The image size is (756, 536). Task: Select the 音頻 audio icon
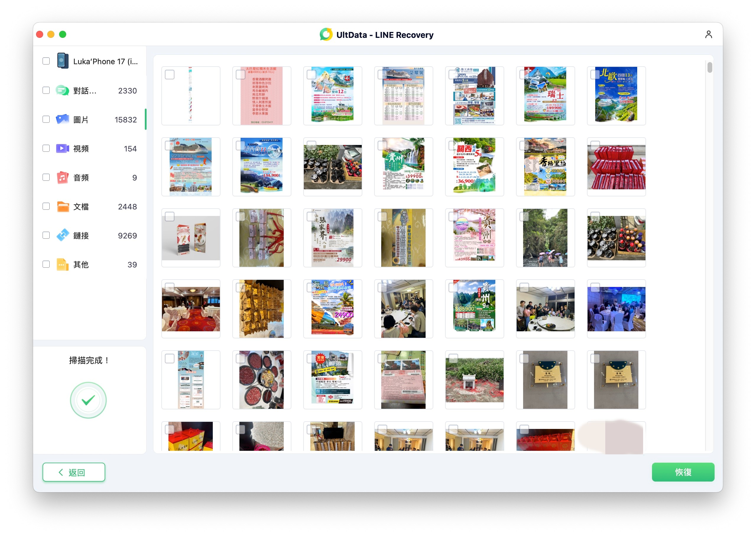(62, 177)
